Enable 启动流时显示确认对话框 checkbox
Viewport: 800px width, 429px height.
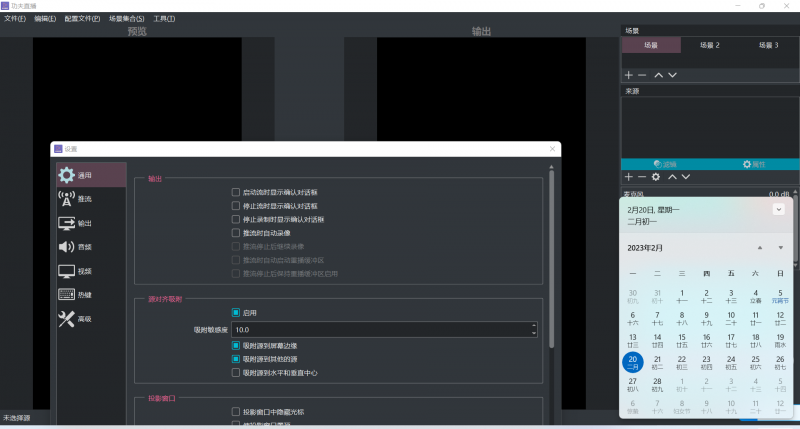click(x=236, y=192)
